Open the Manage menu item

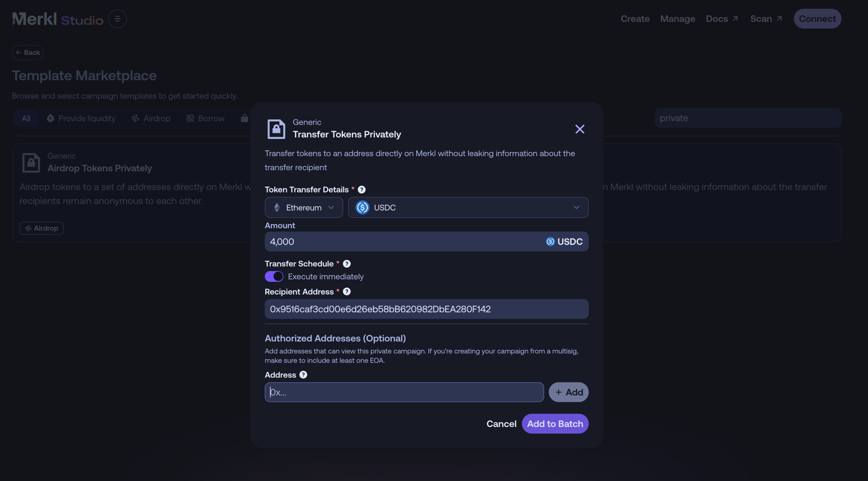pos(678,19)
